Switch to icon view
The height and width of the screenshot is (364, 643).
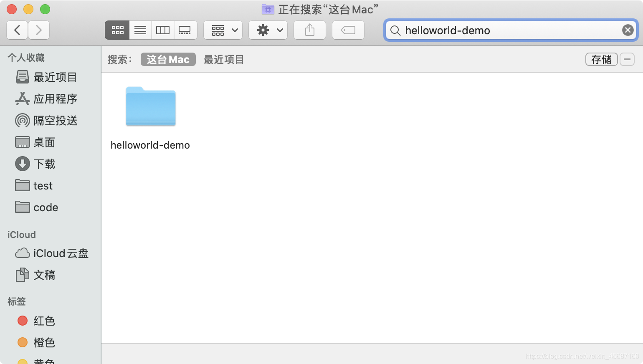(x=117, y=30)
